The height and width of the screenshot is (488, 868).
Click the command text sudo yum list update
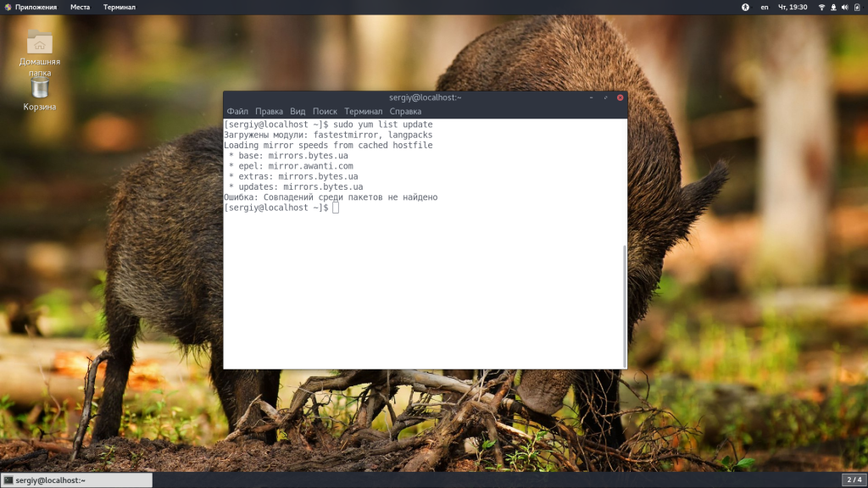coord(383,125)
